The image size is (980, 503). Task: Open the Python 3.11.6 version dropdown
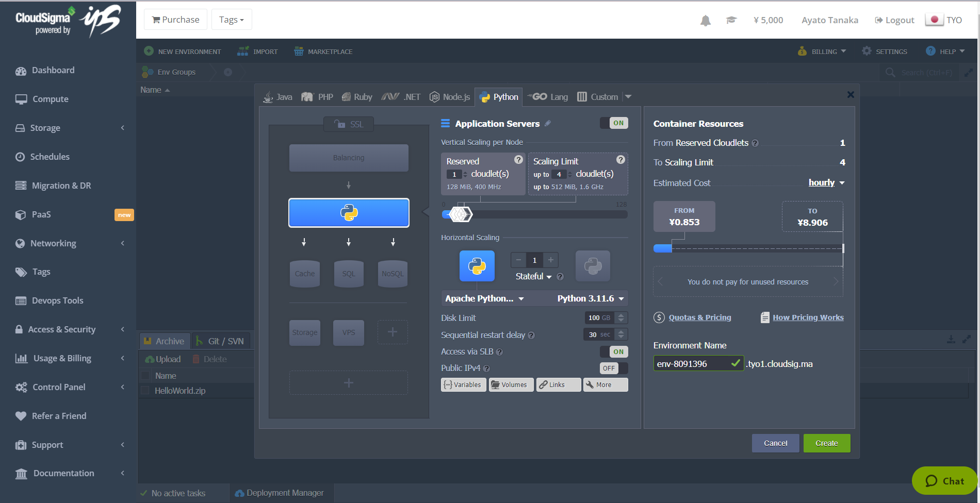[x=591, y=299]
